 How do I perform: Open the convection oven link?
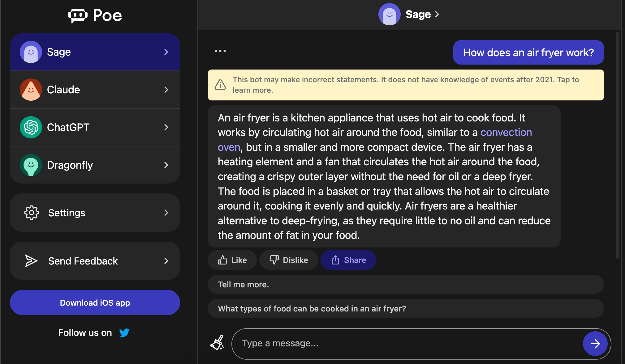click(506, 132)
